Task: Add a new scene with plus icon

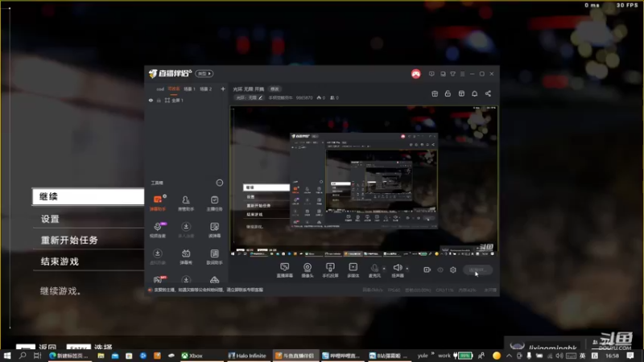Action: point(223,88)
